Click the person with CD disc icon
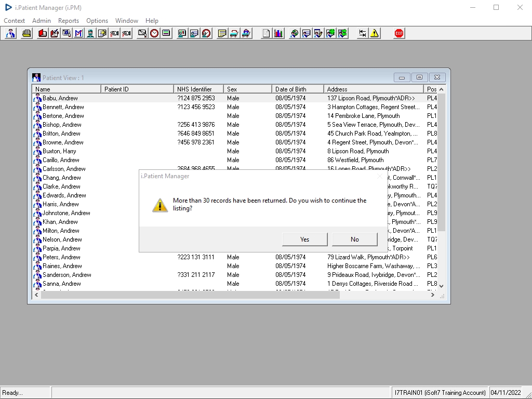This screenshot has height=399, width=532. coord(295,33)
